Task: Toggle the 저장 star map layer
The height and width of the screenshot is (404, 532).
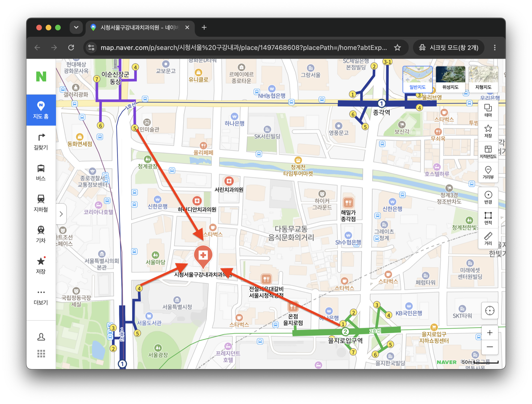Action: click(488, 131)
